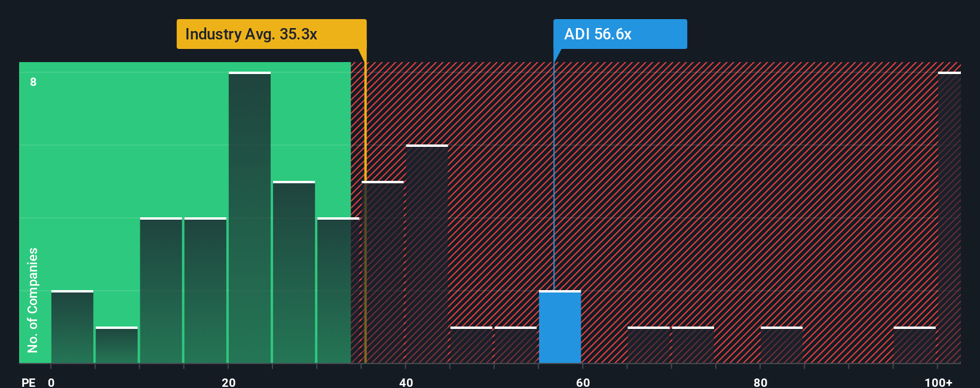Screen dimensions: 980x388
Task: Click the x-axis tick label 60
Action: 583,382
